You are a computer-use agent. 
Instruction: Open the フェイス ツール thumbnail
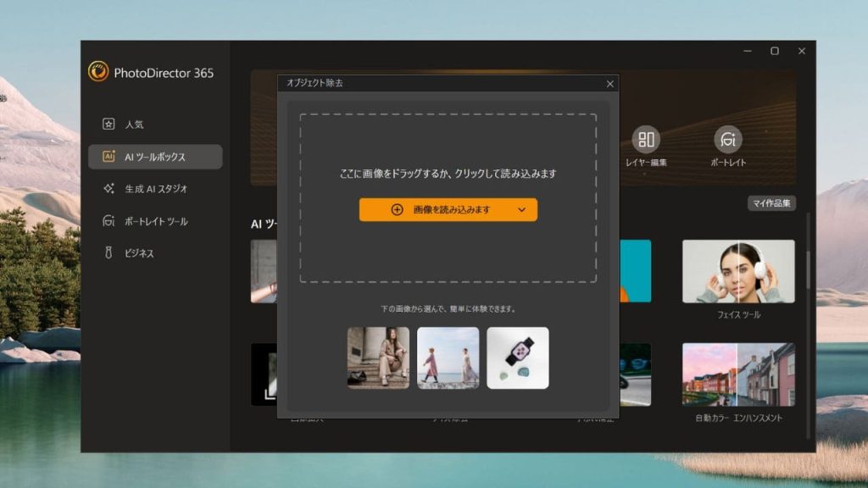738,271
